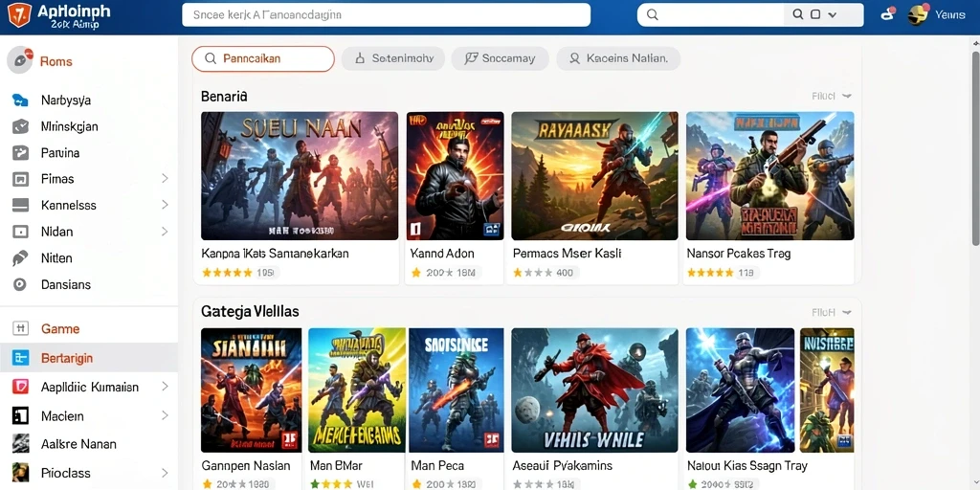Click the Benaria section heading
Screen dimensions: 980x490
coord(224,97)
